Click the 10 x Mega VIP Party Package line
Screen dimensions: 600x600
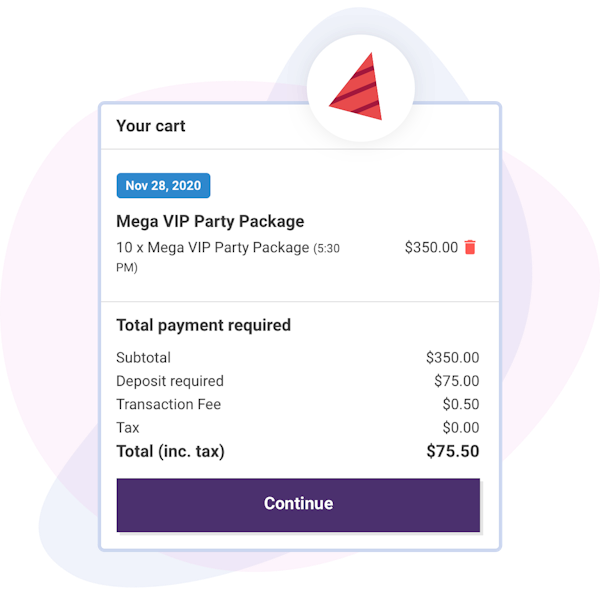tap(228, 257)
